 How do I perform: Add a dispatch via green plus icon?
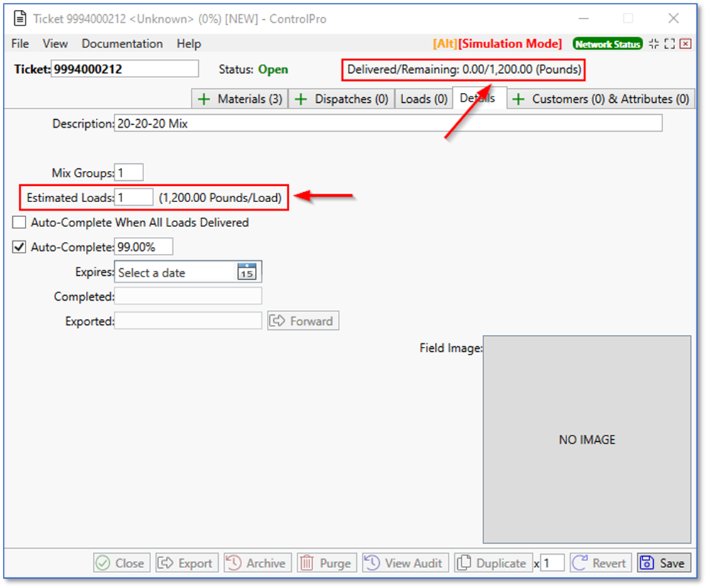[x=302, y=99]
